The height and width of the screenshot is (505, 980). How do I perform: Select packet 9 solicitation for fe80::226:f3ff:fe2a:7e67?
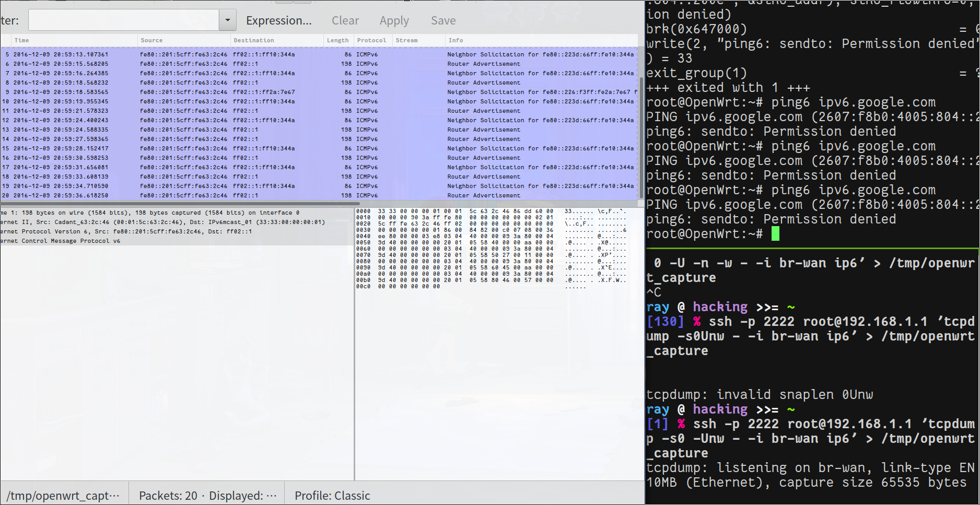click(x=319, y=92)
